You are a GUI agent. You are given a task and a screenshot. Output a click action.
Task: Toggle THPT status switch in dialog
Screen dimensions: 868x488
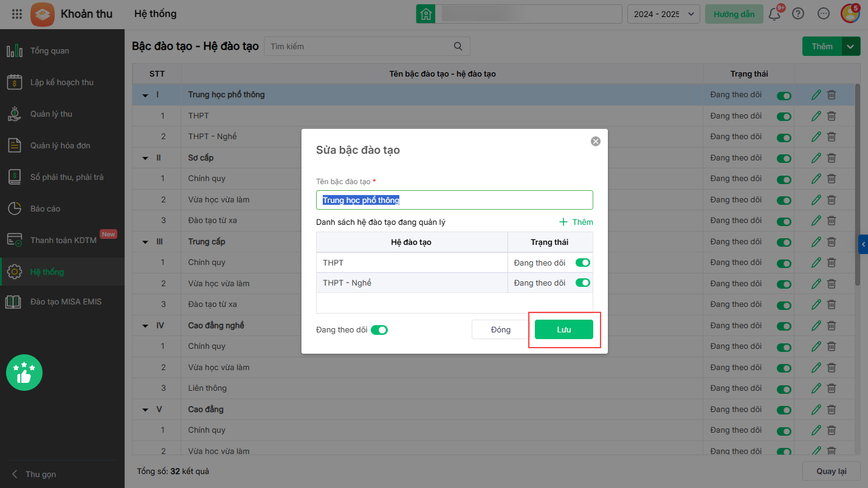(583, 263)
